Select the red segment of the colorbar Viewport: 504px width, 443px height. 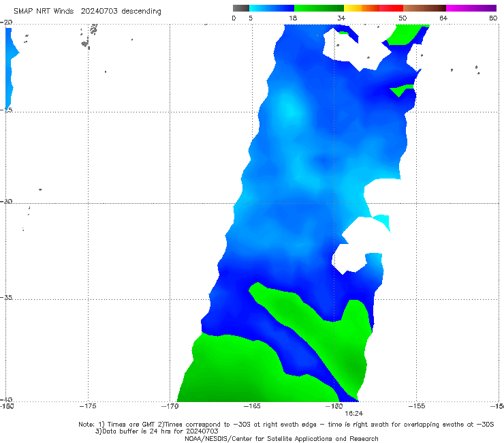coord(391,8)
